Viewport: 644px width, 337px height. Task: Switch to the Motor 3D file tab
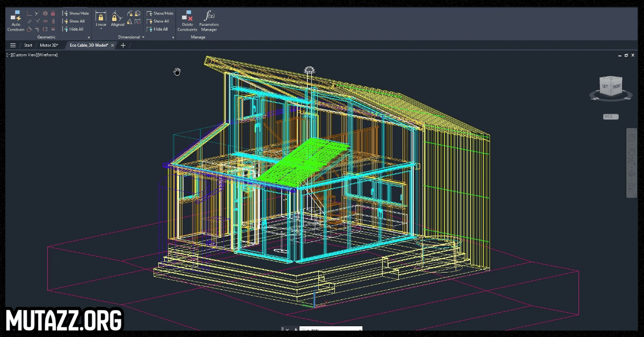coord(49,46)
